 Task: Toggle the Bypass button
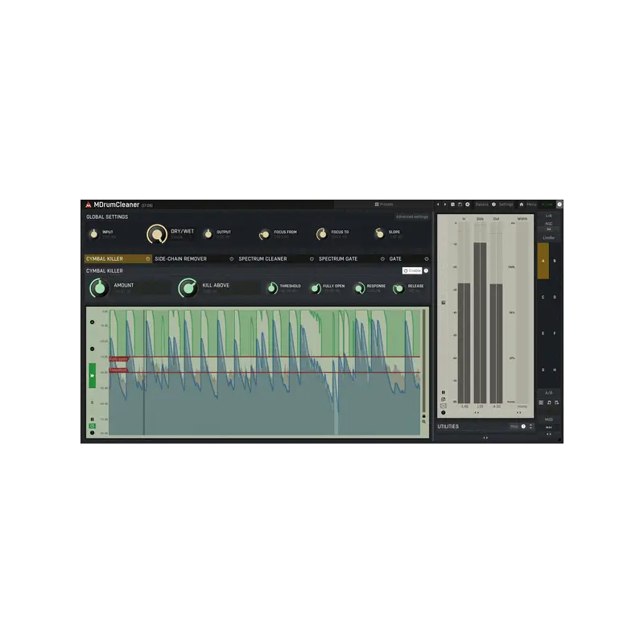pyautogui.click(x=481, y=204)
